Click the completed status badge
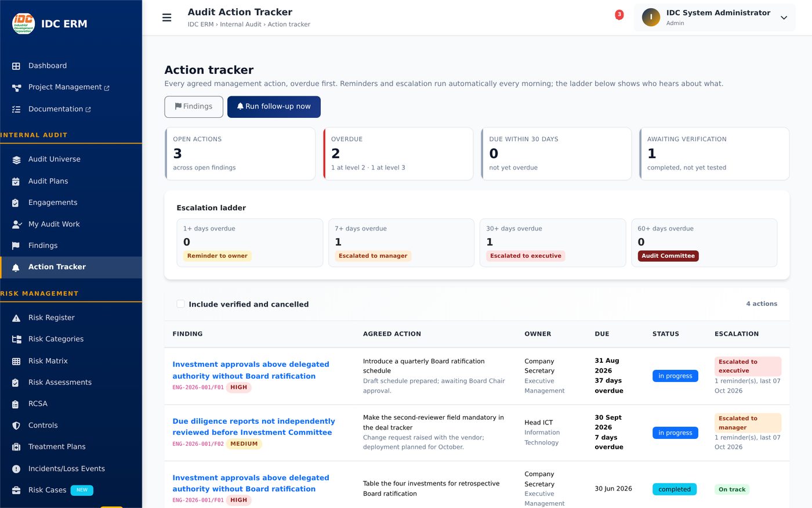Viewport: 812px width, 508px height. [x=675, y=489]
